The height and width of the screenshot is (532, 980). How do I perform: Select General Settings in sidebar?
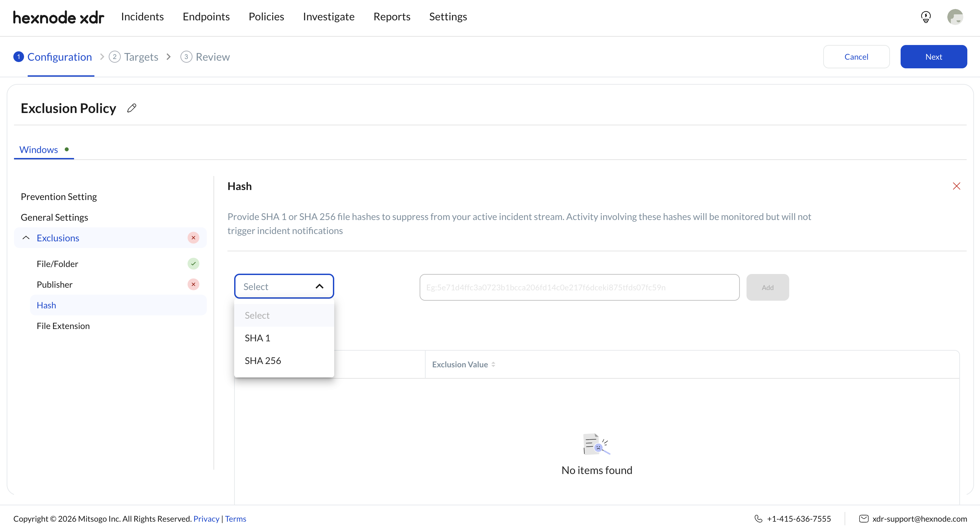point(54,217)
